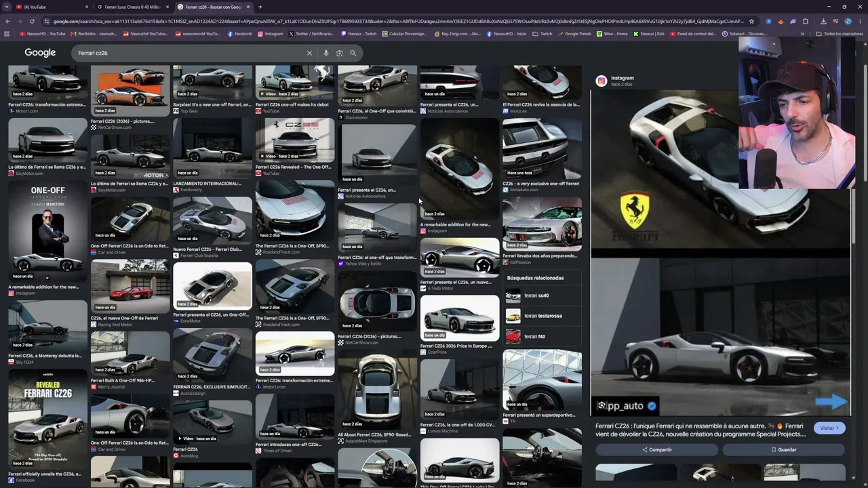Open the Todos los marcadores folder
The width and height of the screenshot is (868, 488).
[x=840, y=34]
